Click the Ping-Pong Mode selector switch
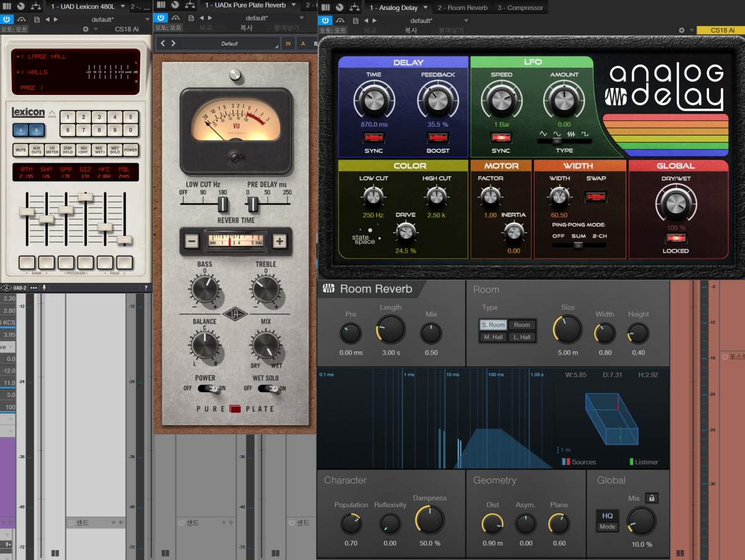 pyautogui.click(x=578, y=245)
